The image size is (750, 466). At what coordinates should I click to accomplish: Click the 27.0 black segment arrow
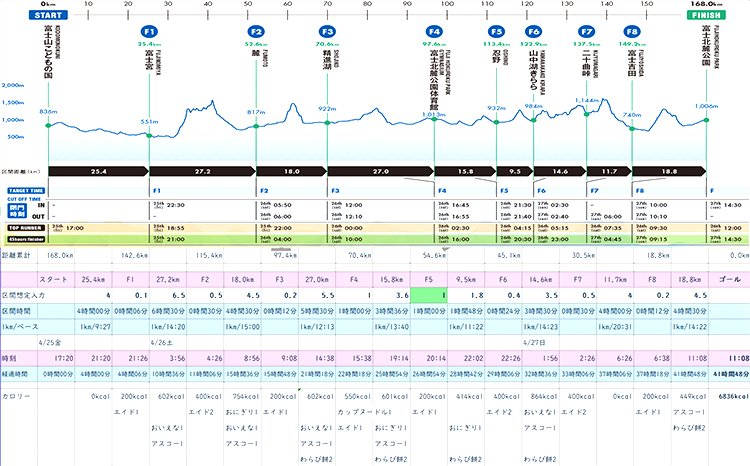point(381,171)
